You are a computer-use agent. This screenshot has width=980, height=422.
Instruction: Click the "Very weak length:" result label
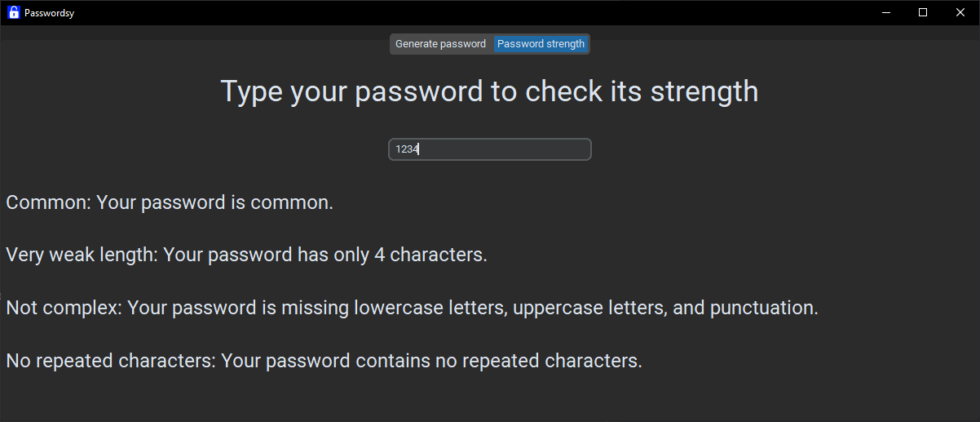pos(82,255)
